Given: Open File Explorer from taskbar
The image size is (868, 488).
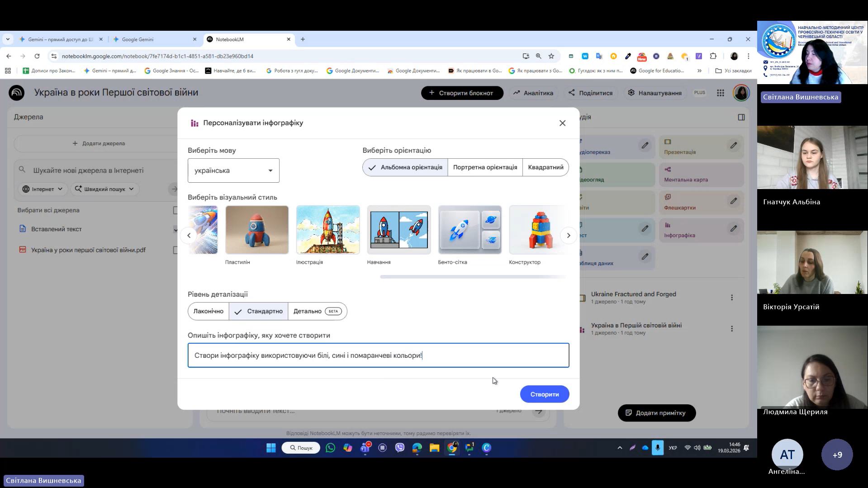Looking at the screenshot, I should pyautogui.click(x=434, y=448).
